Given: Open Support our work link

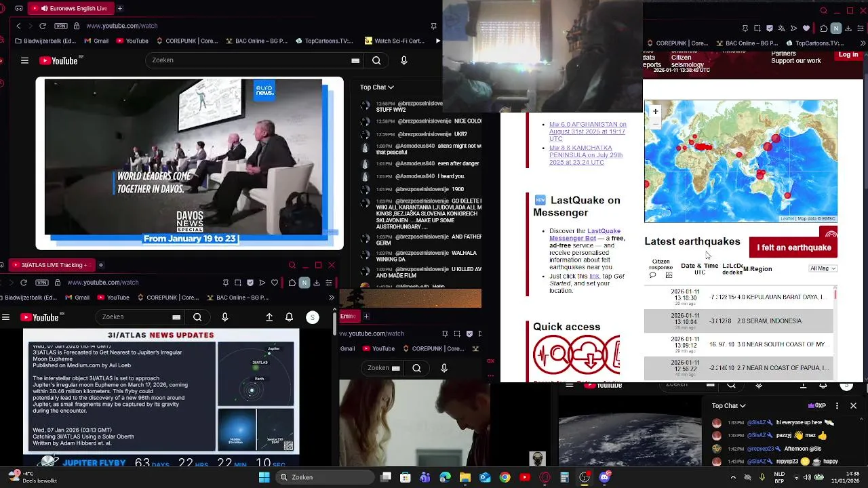Looking at the screenshot, I should click(x=795, y=61).
